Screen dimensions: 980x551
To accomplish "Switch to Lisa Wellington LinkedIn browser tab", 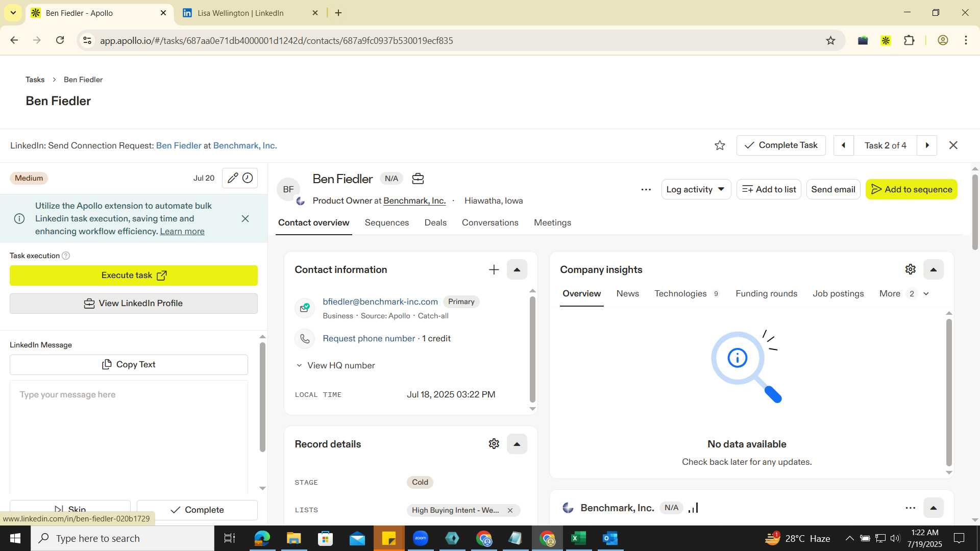I will click(x=250, y=13).
